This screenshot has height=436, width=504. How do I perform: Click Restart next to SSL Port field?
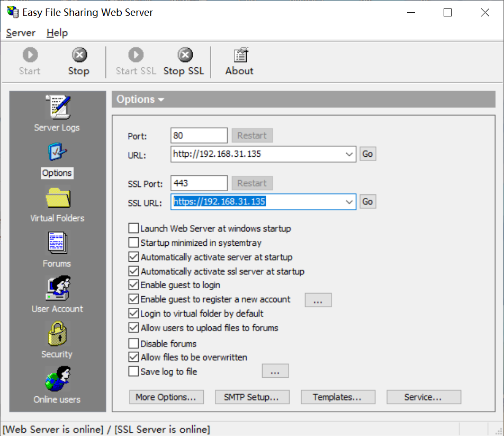pos(253,183)
